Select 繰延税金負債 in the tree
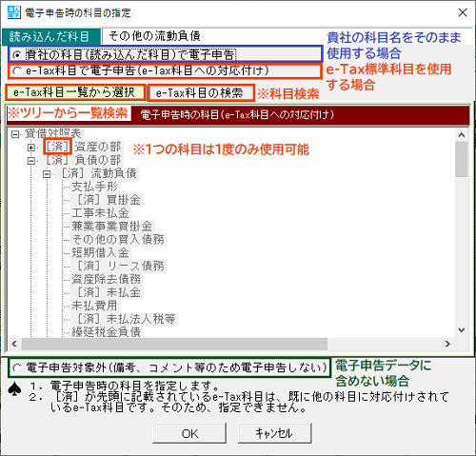Screen dimensions: 476x456 tap(107, 332)
